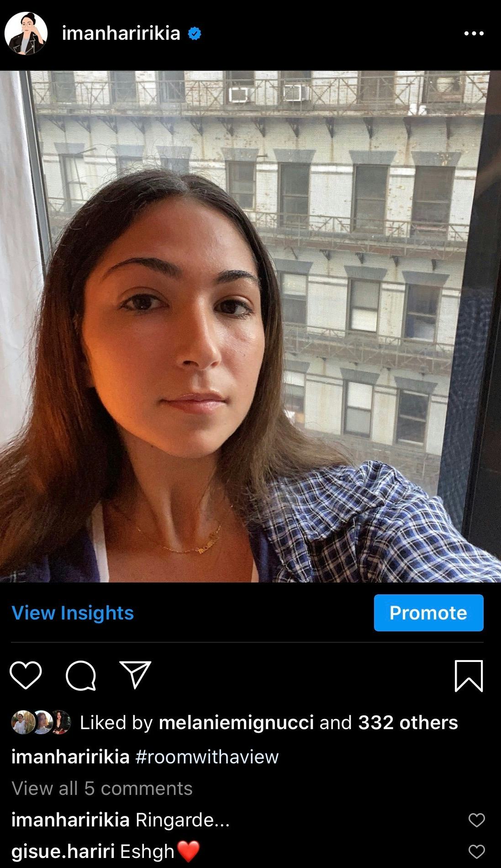This screenshot has height=868, width=501.
Task: Open the #roomwithaview hashtag
Action: [207, 757]
